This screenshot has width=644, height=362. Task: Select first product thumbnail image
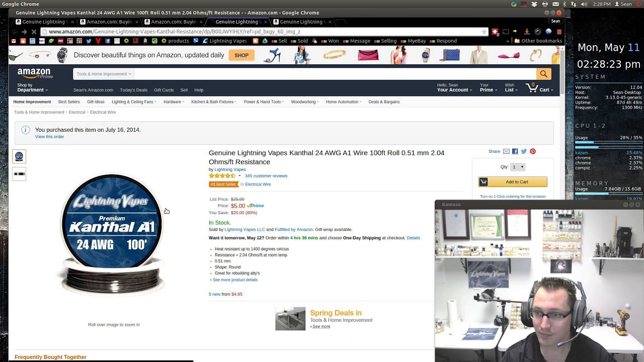pyautogui.click(x=19, y=156)
